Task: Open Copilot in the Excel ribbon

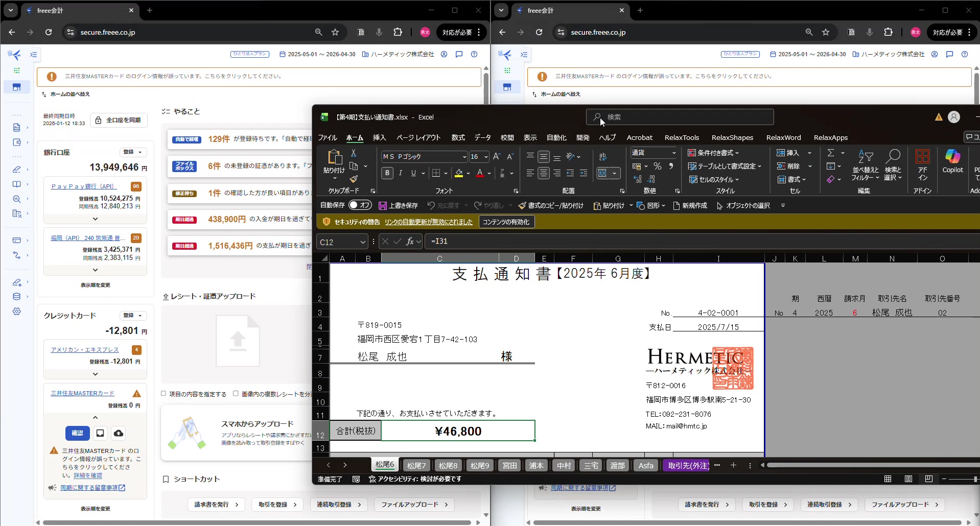Action: [952, 161]
